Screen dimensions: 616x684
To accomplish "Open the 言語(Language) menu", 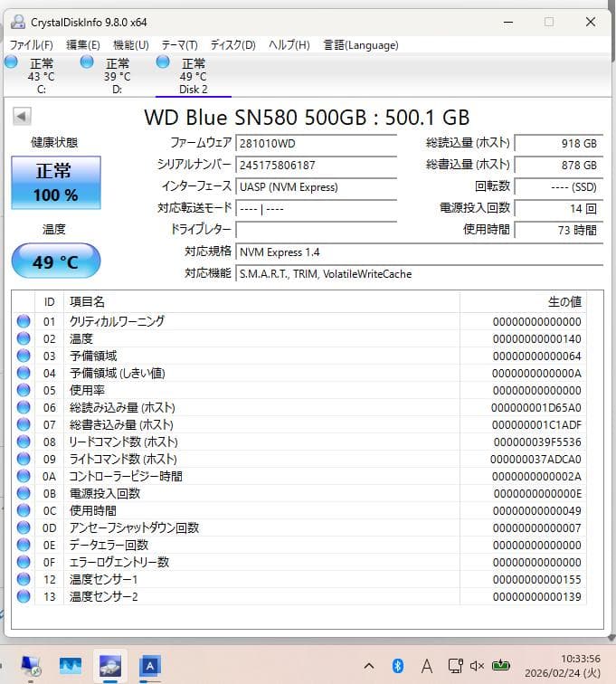I will (x=361, y=45).
